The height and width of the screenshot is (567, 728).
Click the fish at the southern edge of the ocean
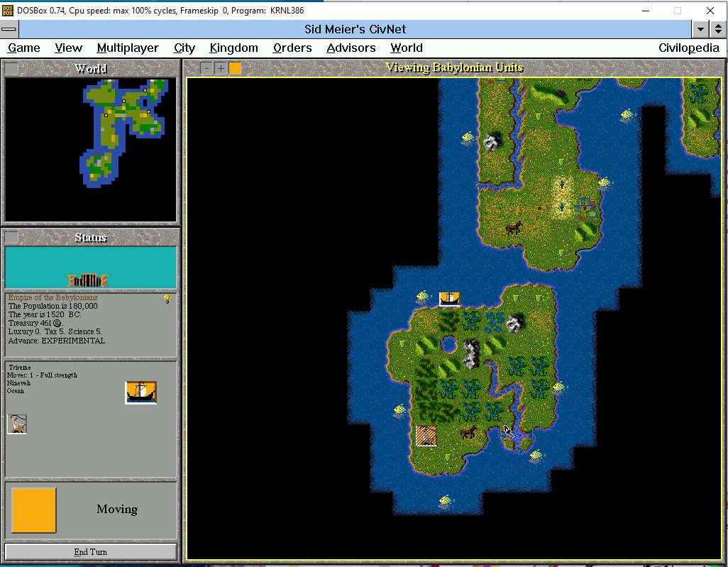click(446, 500)
